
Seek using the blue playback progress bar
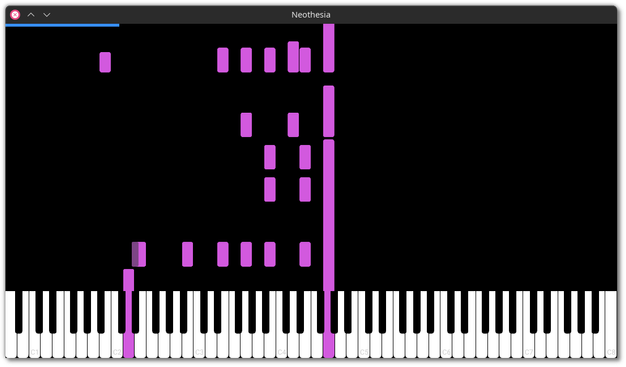tap(62, 25)
